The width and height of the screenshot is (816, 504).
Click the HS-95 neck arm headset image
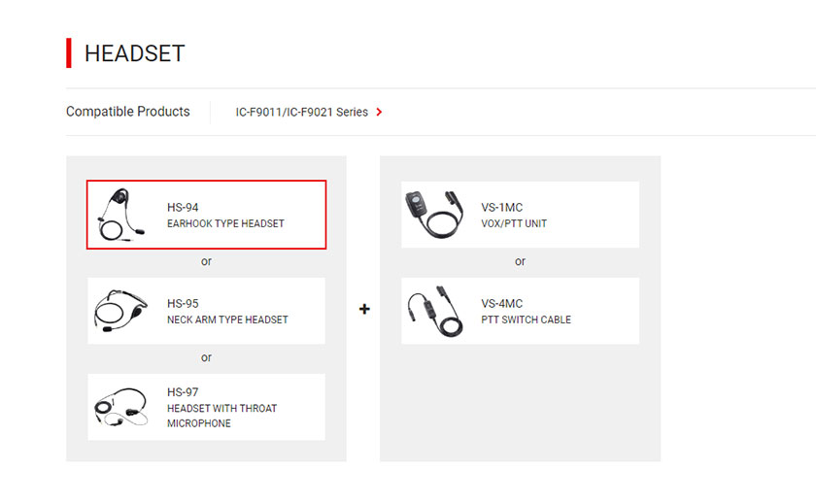click(120, 311)
